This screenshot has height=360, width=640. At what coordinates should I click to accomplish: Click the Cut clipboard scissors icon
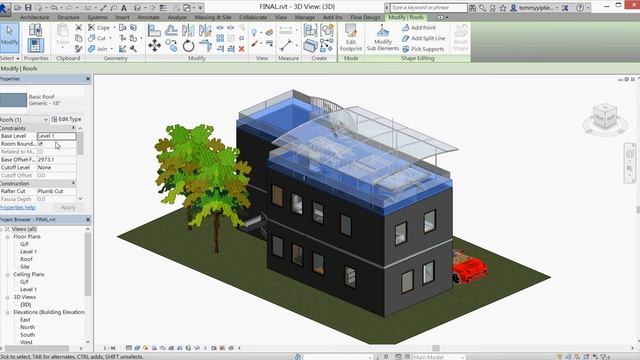(79, 27)
